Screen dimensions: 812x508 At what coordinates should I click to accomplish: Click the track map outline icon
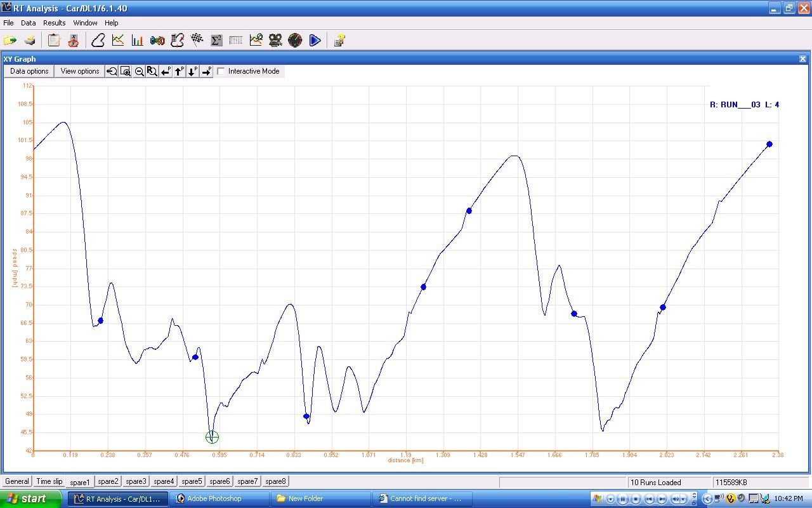(98, 41)
